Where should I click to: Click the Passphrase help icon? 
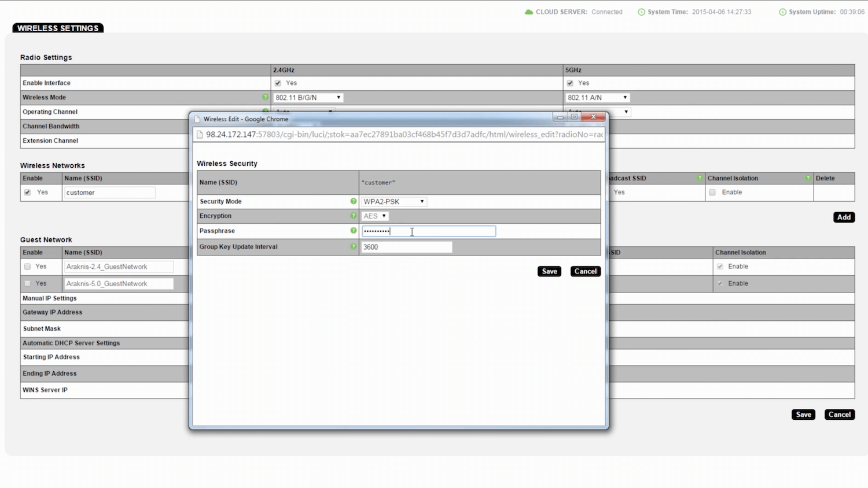coord(353,231)
